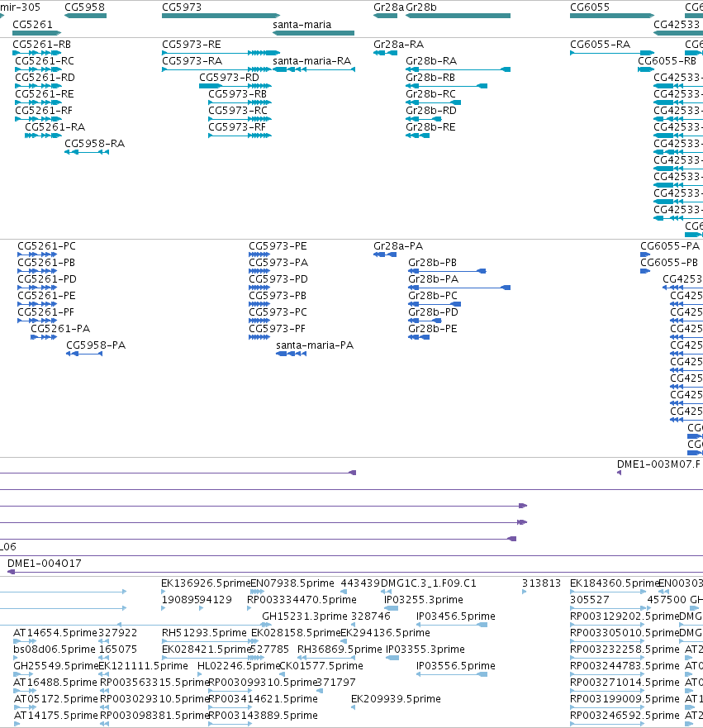Select transcript CG5973-RE
This screenshot has height=728, width=703.
click(221, 53)
